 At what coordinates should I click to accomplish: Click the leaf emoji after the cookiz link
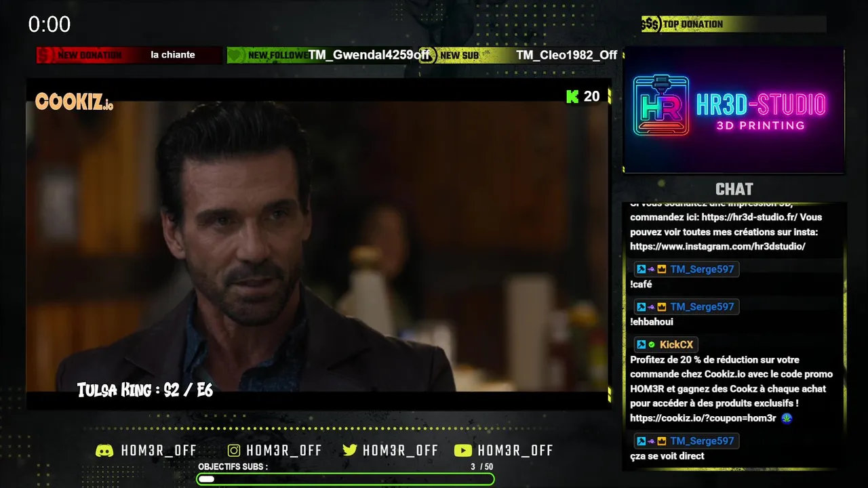[787, 418]
